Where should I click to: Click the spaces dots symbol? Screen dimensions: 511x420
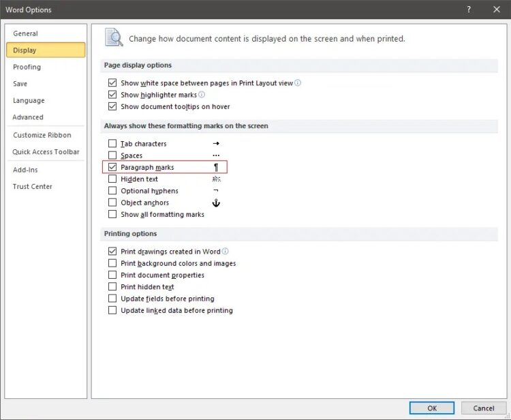[x=216, y=155]
